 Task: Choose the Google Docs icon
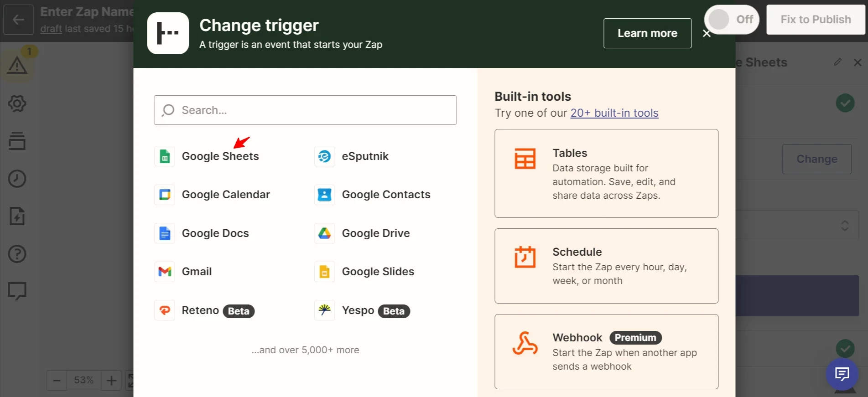(x=165, y=233)
